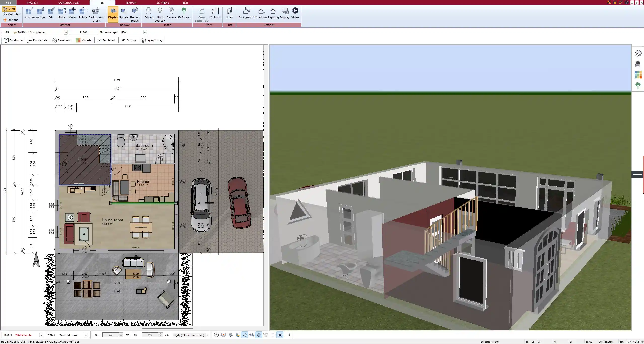
Task: Open the RAUM 1.5cm plaster dropdown
Action: coord(66,32)
